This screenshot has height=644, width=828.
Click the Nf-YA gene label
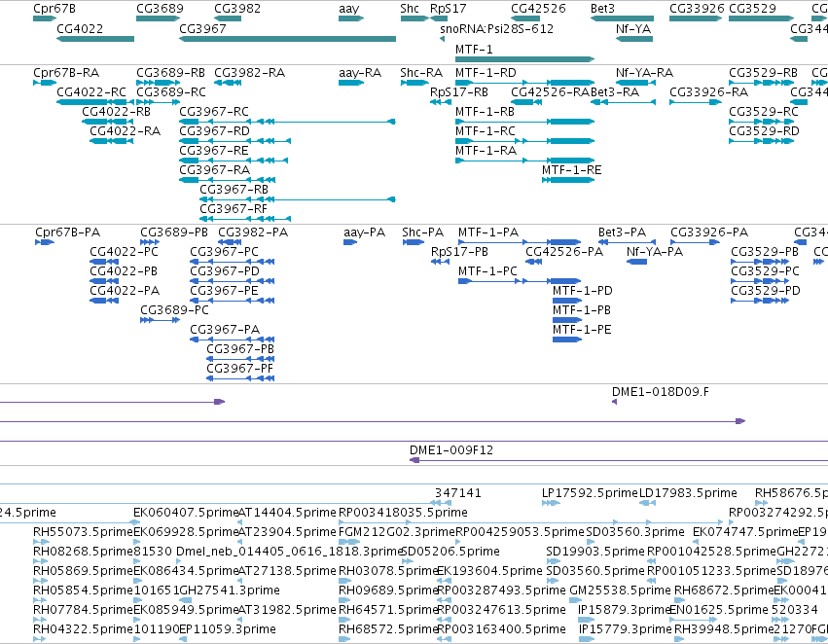[x=633, y=28]
